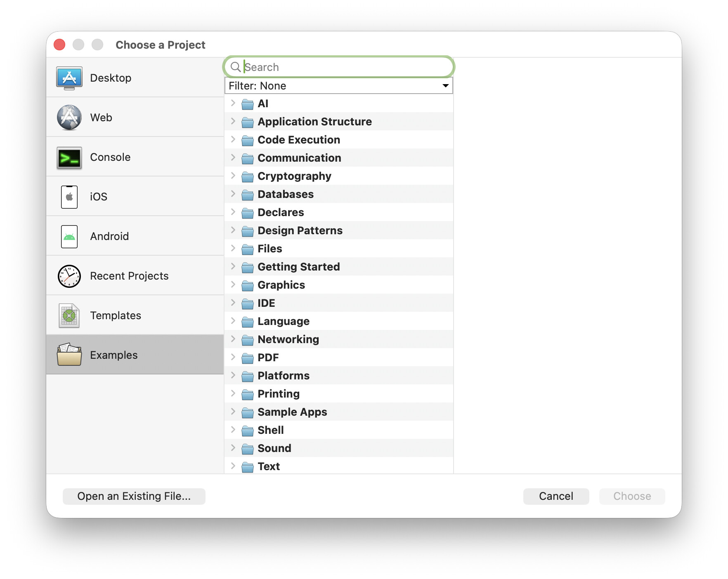The height and width of the screenshot is (579, 728).
Task: Expand the AI folder chevron
Action: 233,104
